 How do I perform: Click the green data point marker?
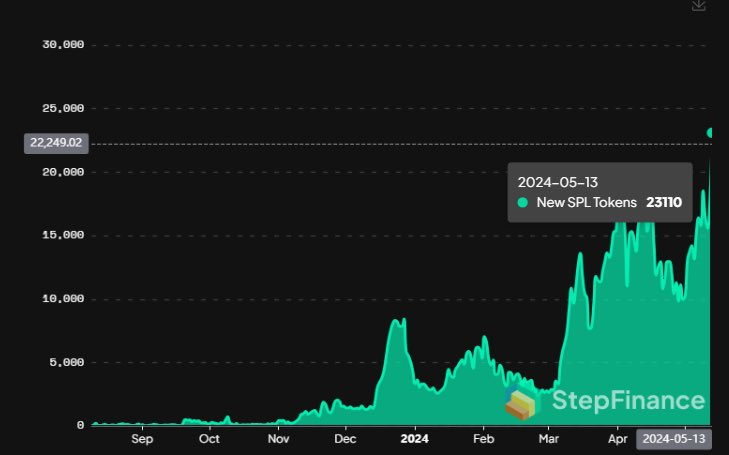tap(709, 133)
